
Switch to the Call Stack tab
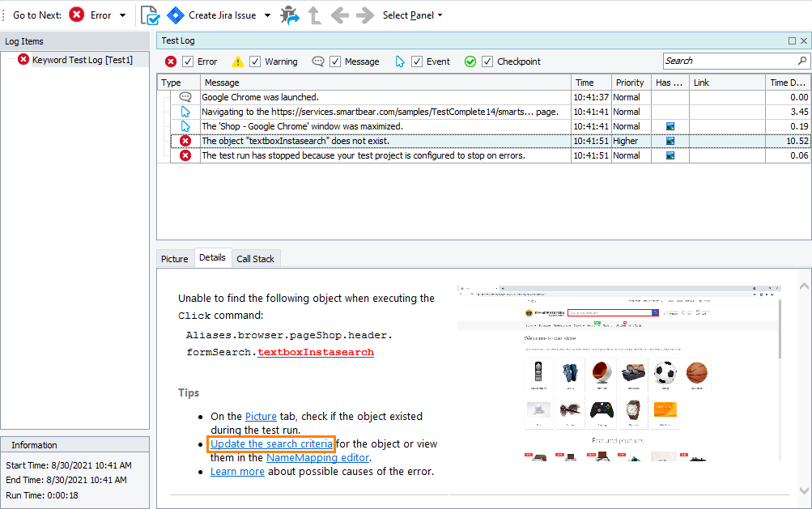[x=255, y=259]
